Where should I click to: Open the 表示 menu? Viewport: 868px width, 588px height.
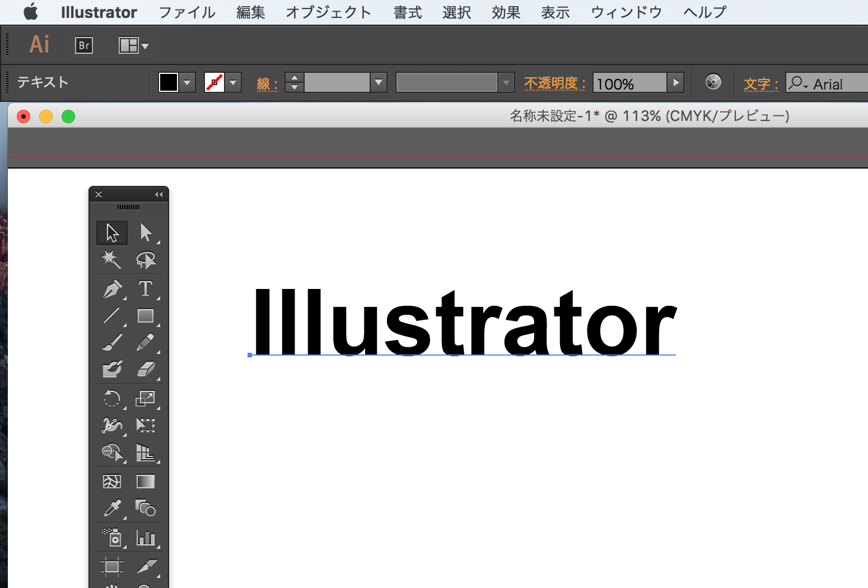point(556,12)
